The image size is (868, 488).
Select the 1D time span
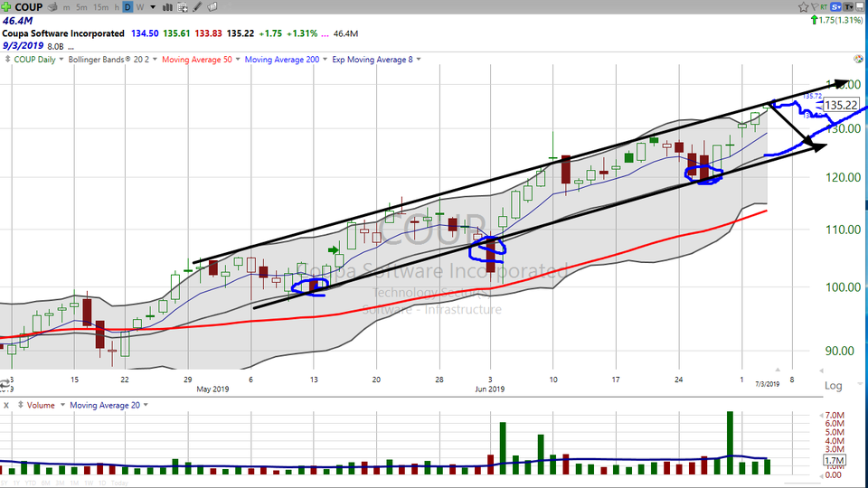[x=102, y=483]
